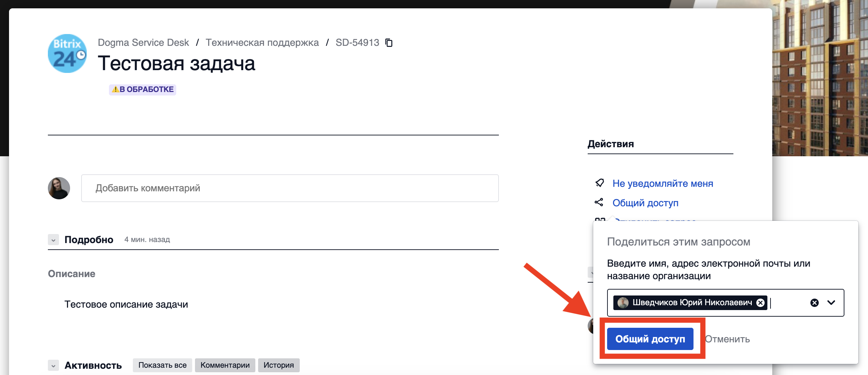Switch to История activity tab
This screenshot has height=375, width=868.
[x=279, y=365]
